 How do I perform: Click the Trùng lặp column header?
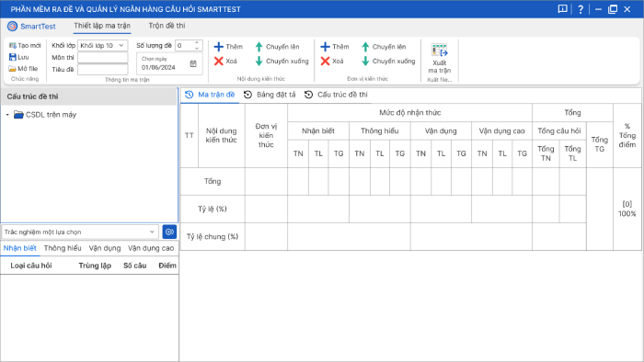(x=95, y=266)
